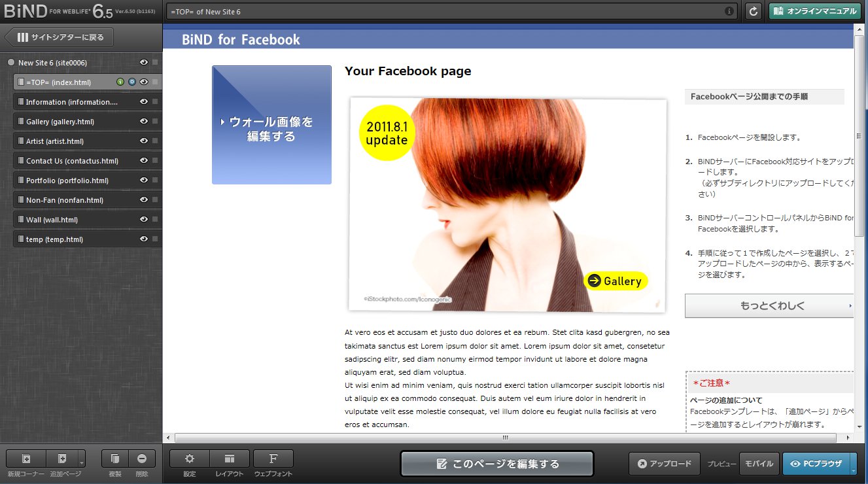868x484 pixels.
Task: Click the upload (アップロード) button
Action: (665, 464)
